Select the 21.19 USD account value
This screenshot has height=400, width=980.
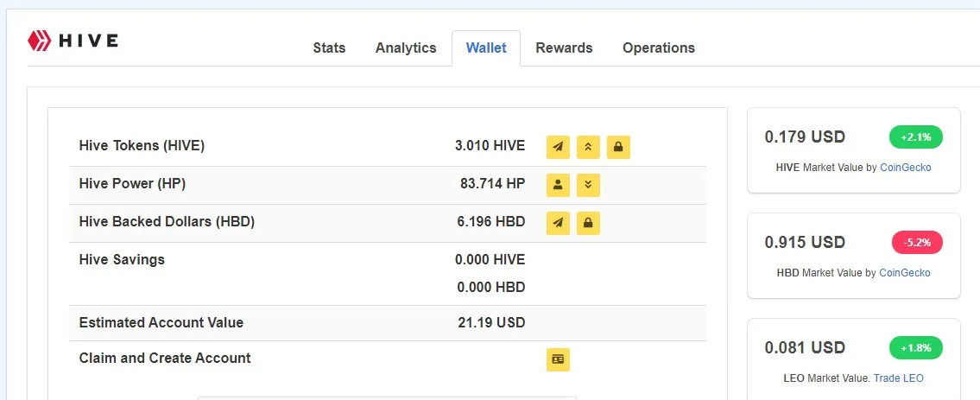tap(492, 323)
